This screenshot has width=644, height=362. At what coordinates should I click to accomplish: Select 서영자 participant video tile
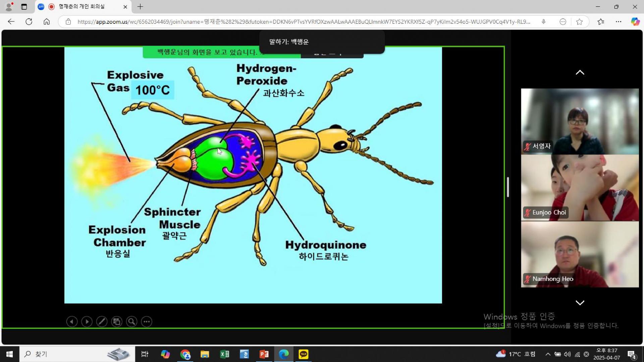click(580, 121)
